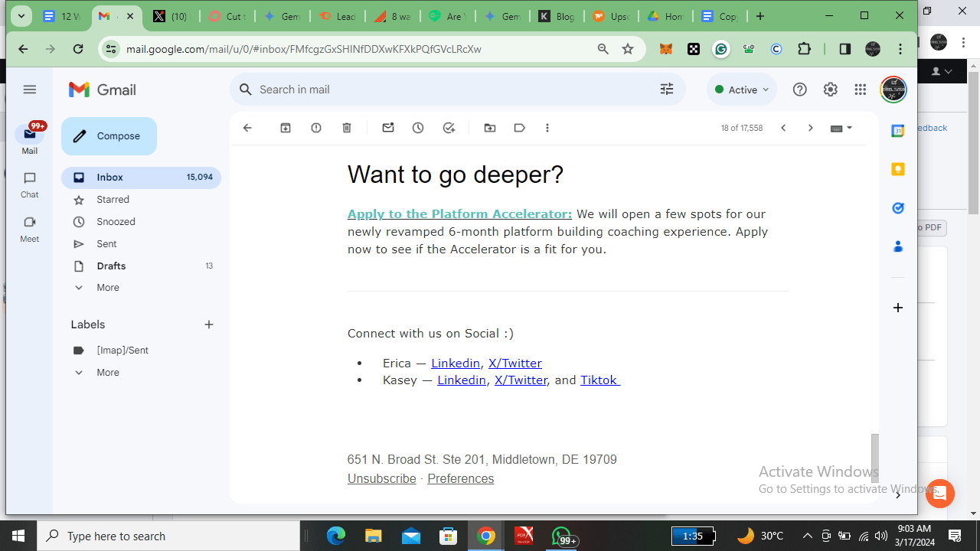
Task: Toggle Chrome side panel
Action: click(845, 49)
